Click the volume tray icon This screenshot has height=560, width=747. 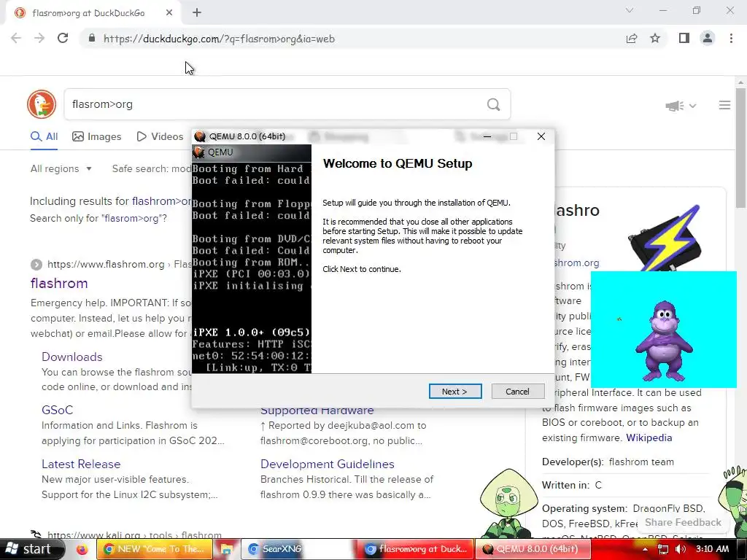(681, 549)
